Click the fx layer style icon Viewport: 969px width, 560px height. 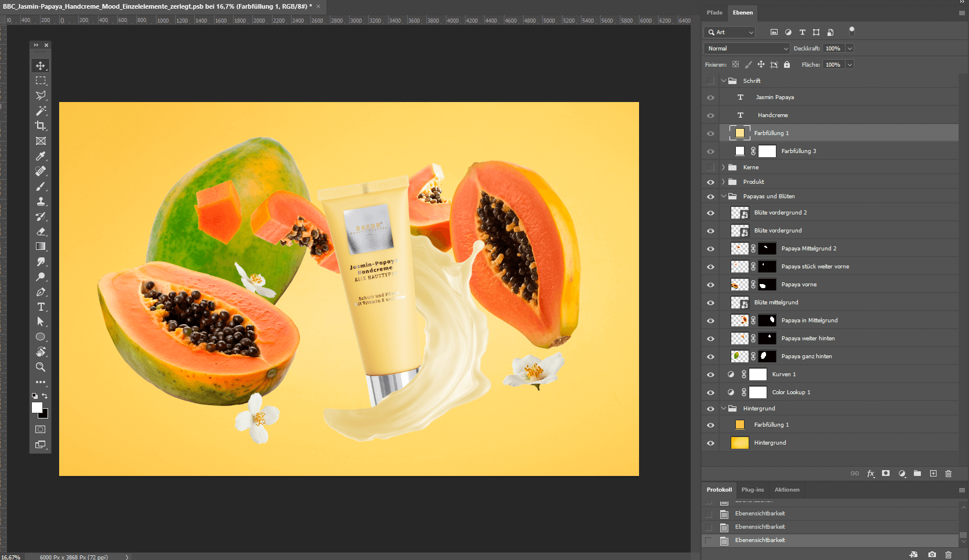pyautogui.click(x=870, y=474)
